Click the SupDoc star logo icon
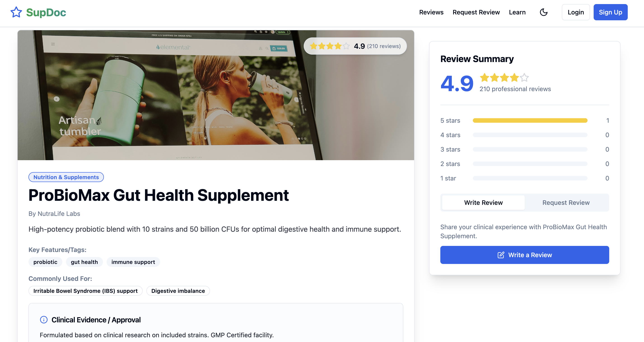This screenshot has width=644, height=342. [x=16, y=12]
